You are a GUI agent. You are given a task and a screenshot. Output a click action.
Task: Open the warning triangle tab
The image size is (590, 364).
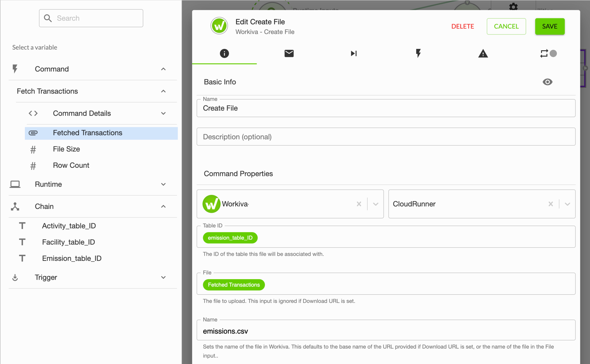point(483,53)
